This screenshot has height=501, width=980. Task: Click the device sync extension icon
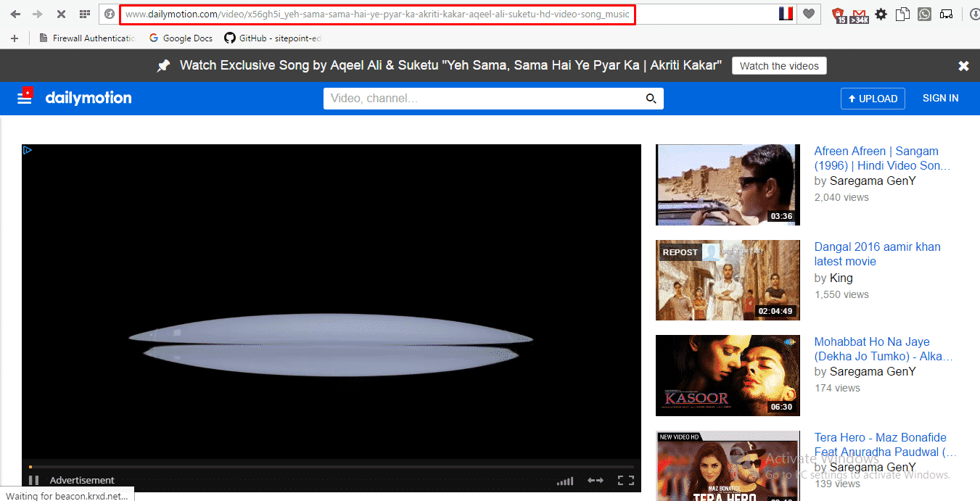[946, 14]
